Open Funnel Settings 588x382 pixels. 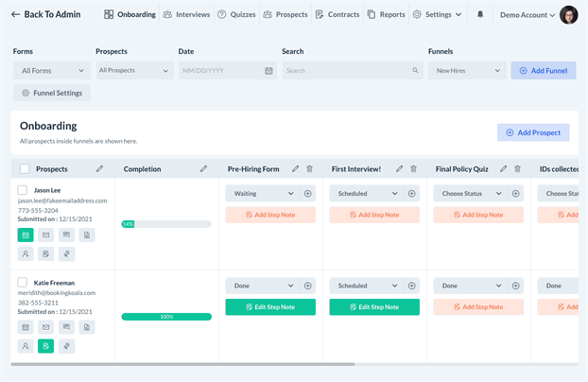(53, 93)
